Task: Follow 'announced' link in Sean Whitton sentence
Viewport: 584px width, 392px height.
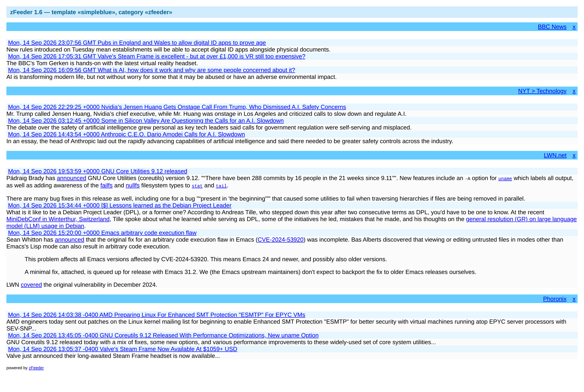Action: pyautogui.click(x=70, y=240)
